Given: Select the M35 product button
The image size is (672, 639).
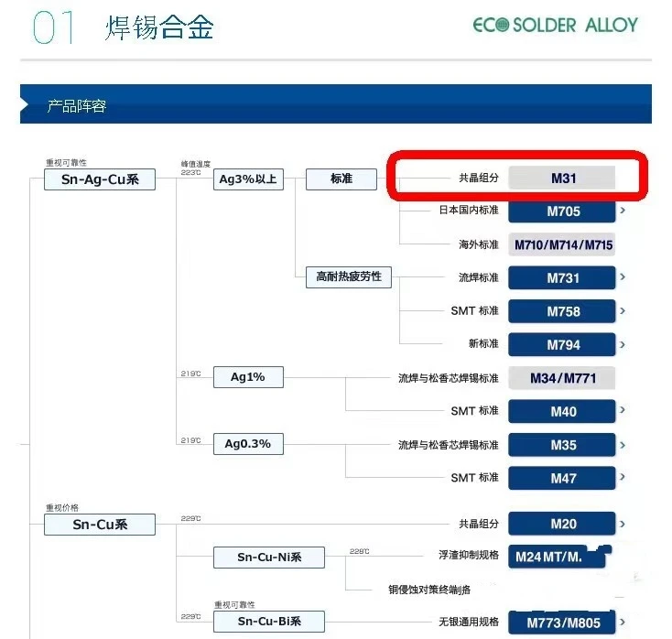Looking at the screenshot, I should (x=562, y=445).
